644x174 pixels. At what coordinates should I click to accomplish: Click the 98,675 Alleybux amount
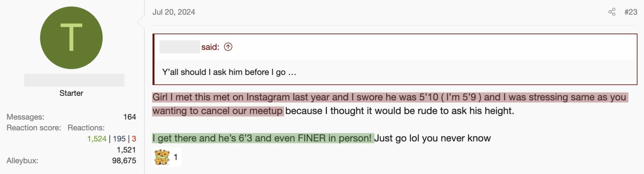pyautogui.click(x=124, y=161)
